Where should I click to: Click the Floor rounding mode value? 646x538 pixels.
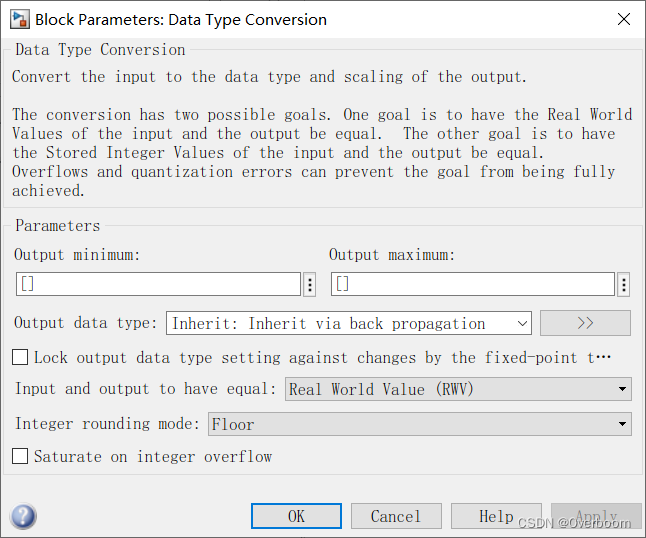pyautogui.click(x=233, y=424)
